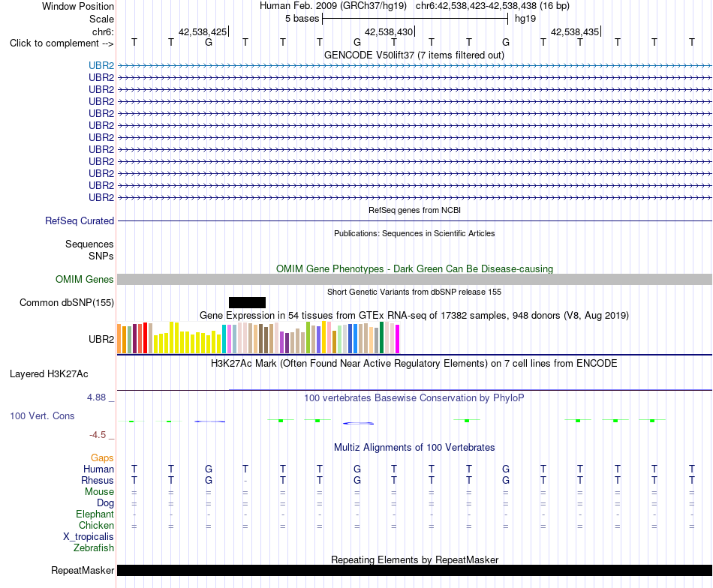The width and height of the screenshot is (713, 588).
Task: Click the Dog species label
Action: point(105,503)
